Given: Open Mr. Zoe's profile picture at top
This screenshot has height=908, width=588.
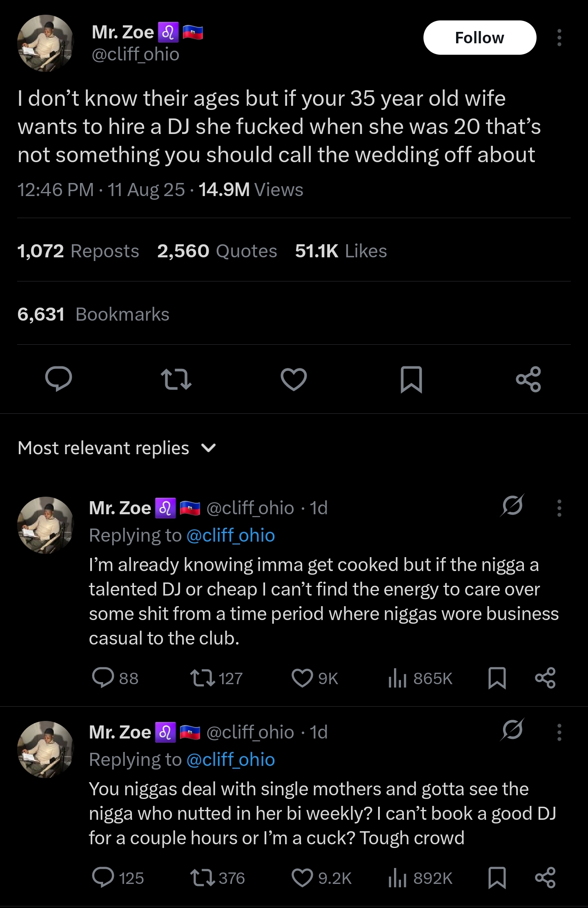Looking at the screenshot, I should pyautogui.click(x=45, y=43).
